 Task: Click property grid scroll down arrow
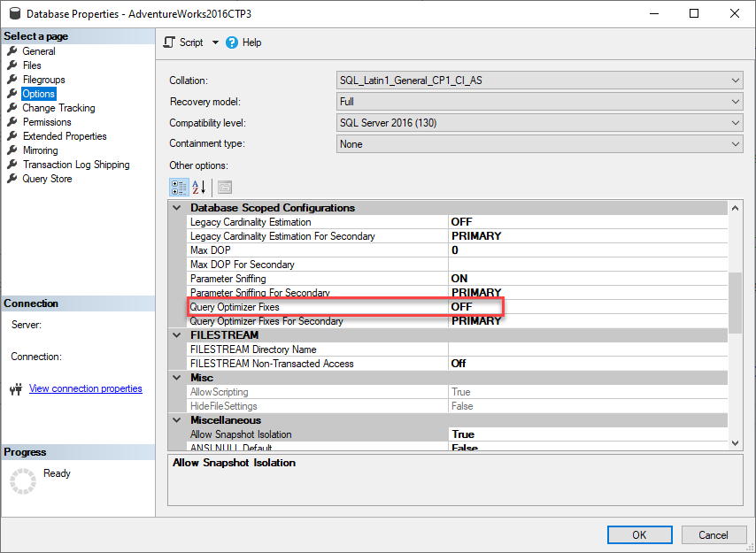coord(735,443)
